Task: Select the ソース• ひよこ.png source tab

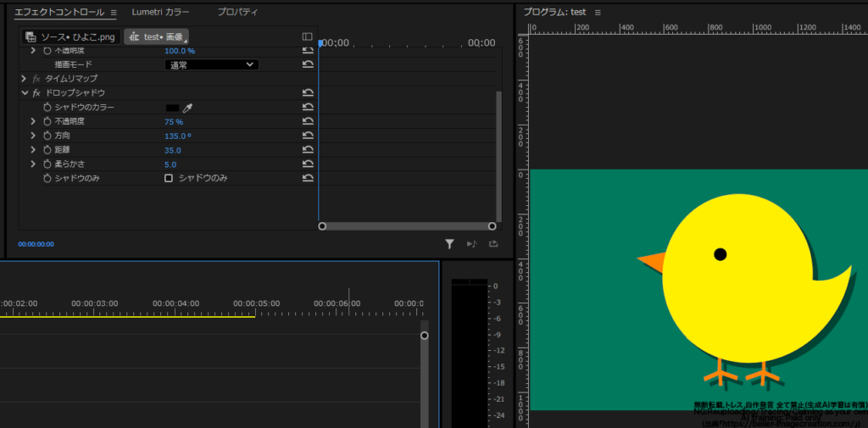Action: tap(71, 37)
